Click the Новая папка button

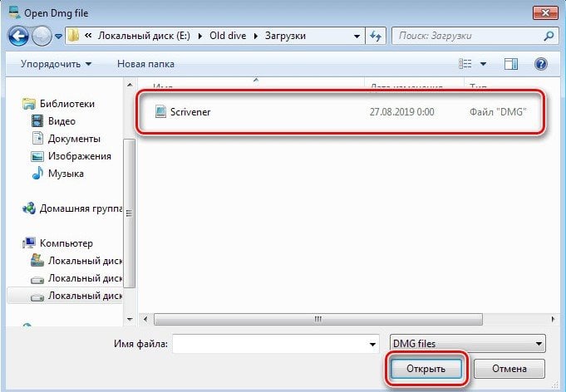click(145, 64)
